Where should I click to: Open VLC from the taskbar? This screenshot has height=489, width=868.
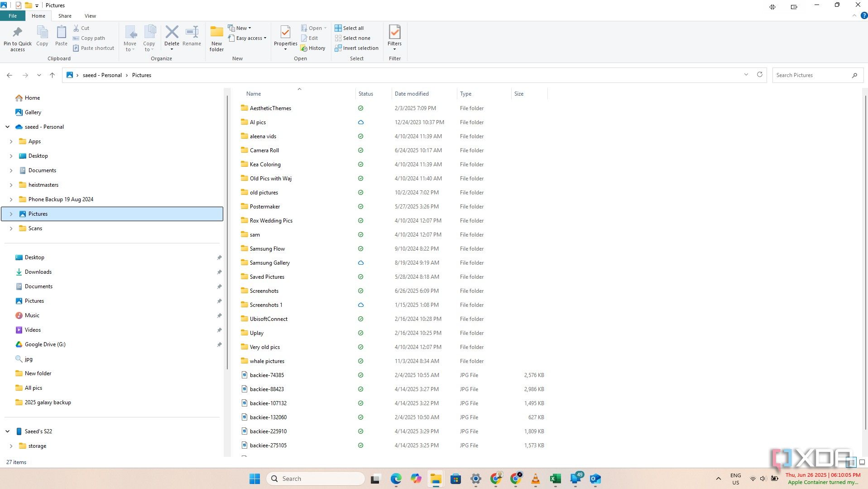tap(535, 479)
